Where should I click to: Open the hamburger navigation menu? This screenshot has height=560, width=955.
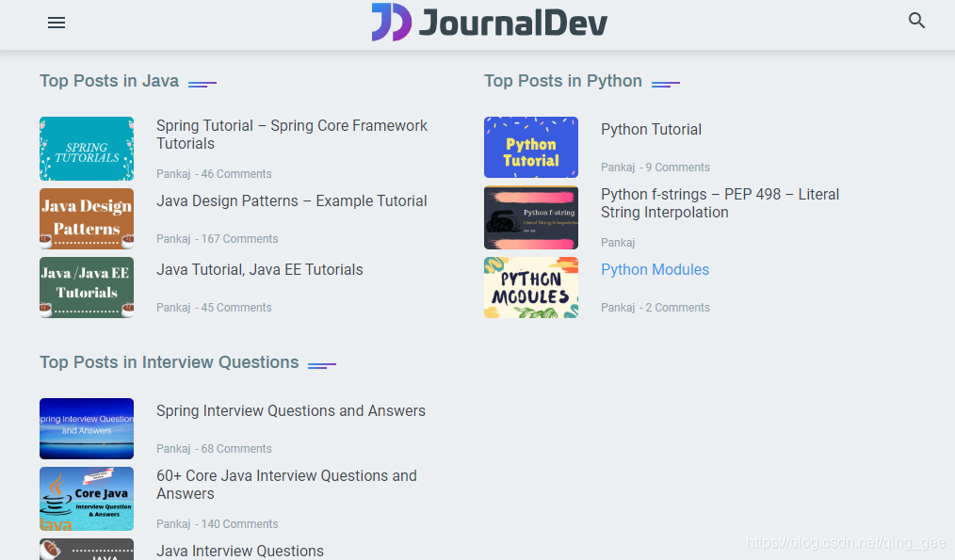[57, 24]
